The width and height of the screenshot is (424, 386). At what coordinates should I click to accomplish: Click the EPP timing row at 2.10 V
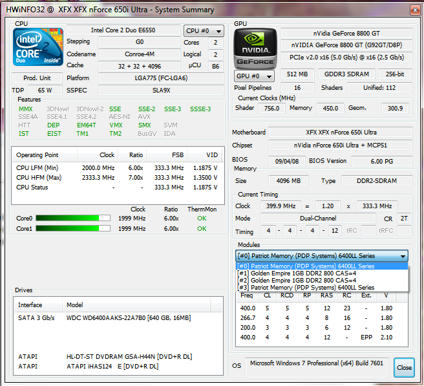point(322,337)
